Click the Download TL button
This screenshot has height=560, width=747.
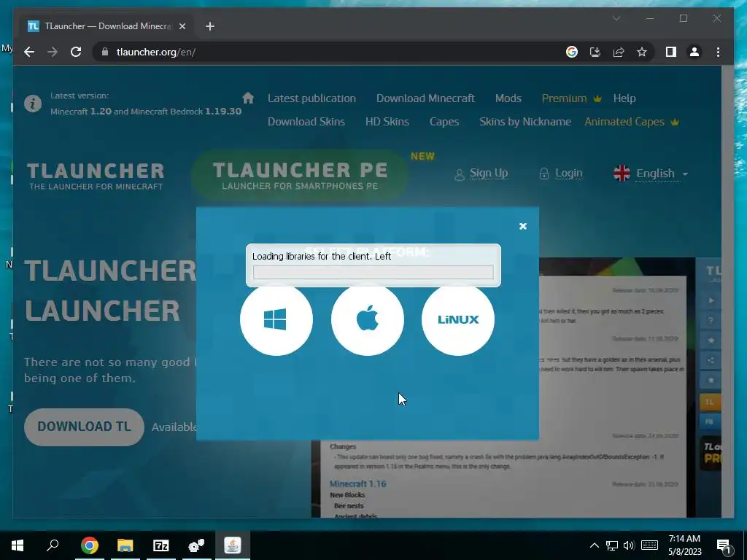(85, 427)
